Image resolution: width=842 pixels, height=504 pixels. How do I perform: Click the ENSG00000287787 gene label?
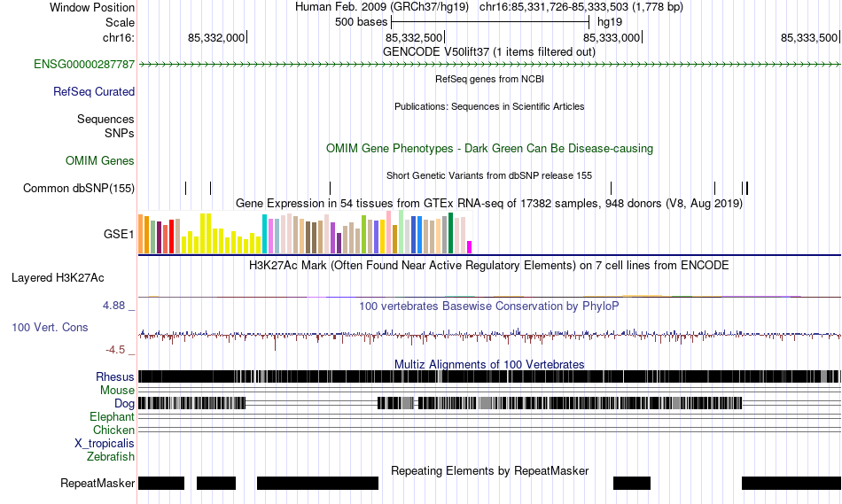[x=84, y=65]
